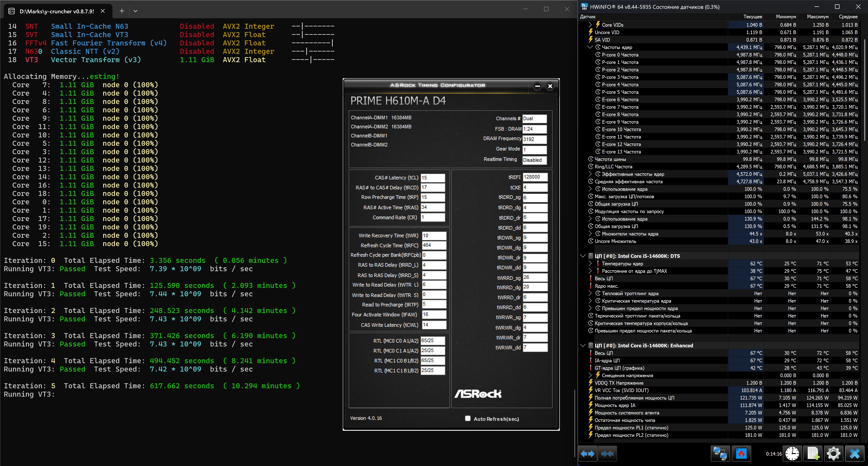The height and width of the screenshot is (466, 868).
Task: Open a new terminal tab with plus
Action: (x=122, y=11)
